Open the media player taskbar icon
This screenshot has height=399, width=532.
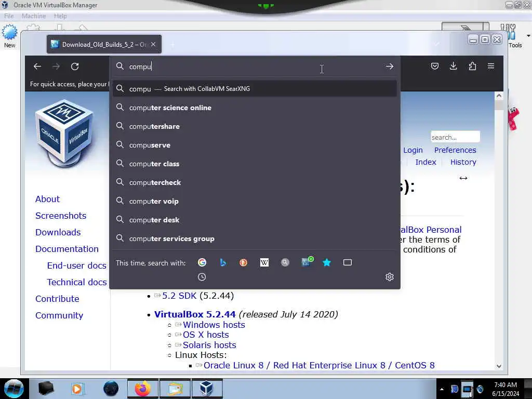77,389
